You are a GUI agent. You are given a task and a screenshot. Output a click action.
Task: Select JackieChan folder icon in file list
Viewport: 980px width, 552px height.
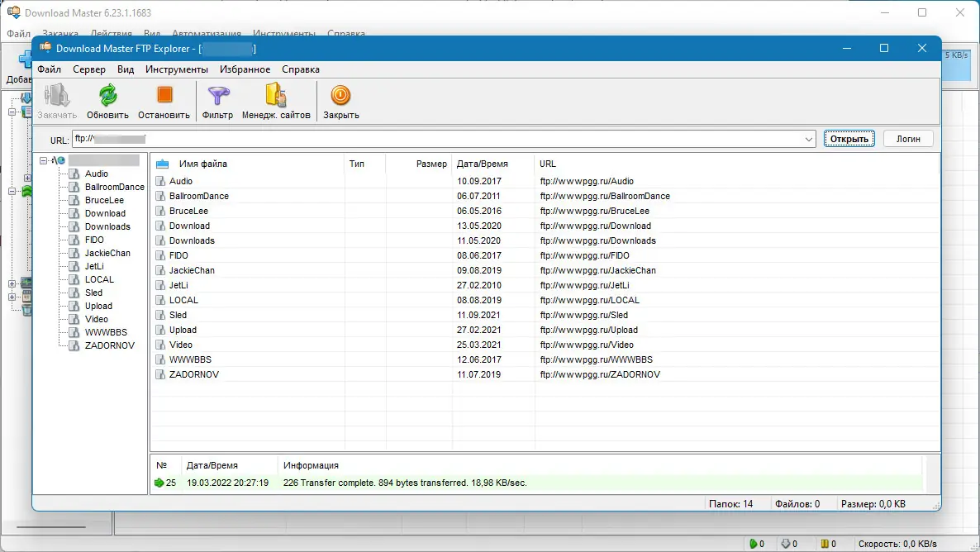160,271
